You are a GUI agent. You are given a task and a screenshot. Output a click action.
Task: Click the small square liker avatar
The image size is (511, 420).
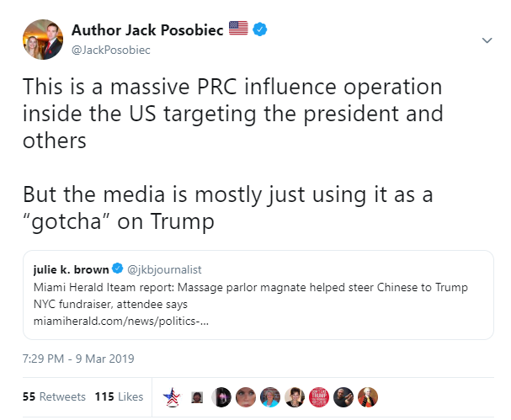(x=197, y=397)
